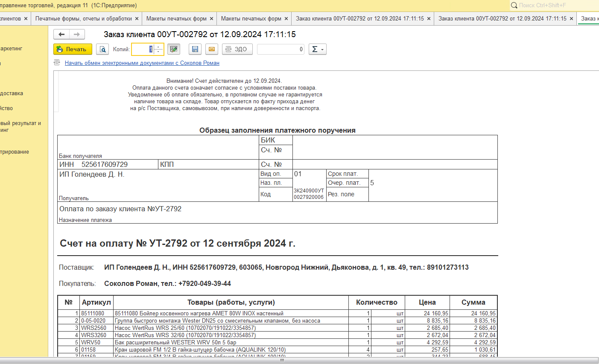Close the first Макеты печатных форм tab
This screenshot has width=599, height=364.
pyautogui.click(x=212, y=19)
